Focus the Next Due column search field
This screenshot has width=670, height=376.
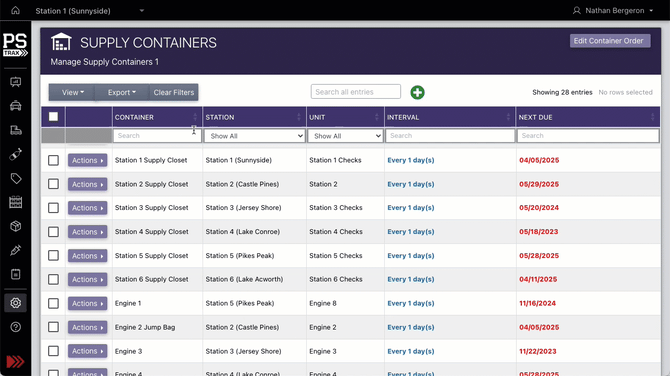click(588, 136)
